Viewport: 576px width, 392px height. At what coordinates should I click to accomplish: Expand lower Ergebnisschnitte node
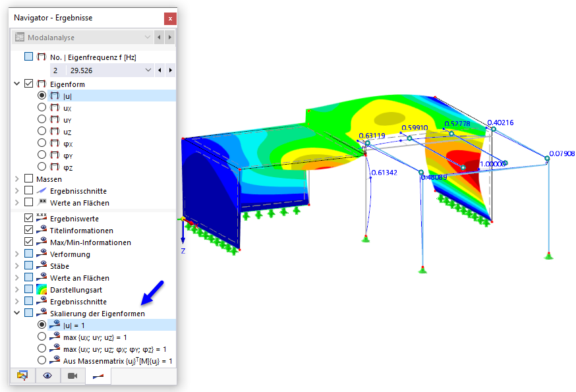(x=17, y=301)
